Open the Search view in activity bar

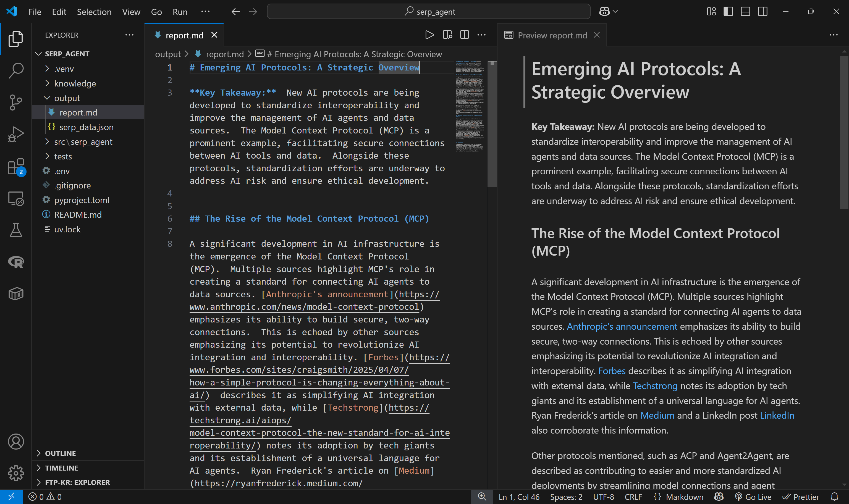point(16,70)
